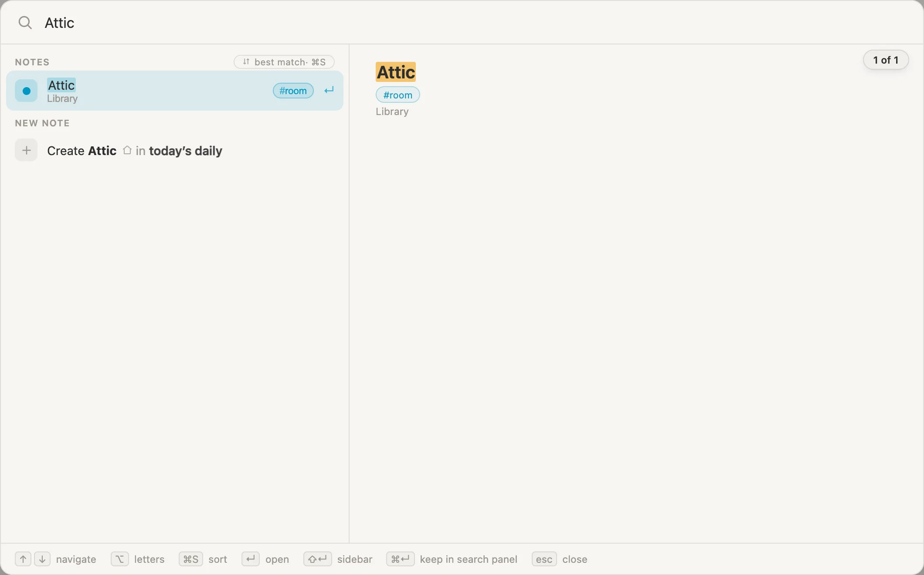This screenshot has width=924, height=575.
Task: Select the Attic note result row
Action: (175, 91)
